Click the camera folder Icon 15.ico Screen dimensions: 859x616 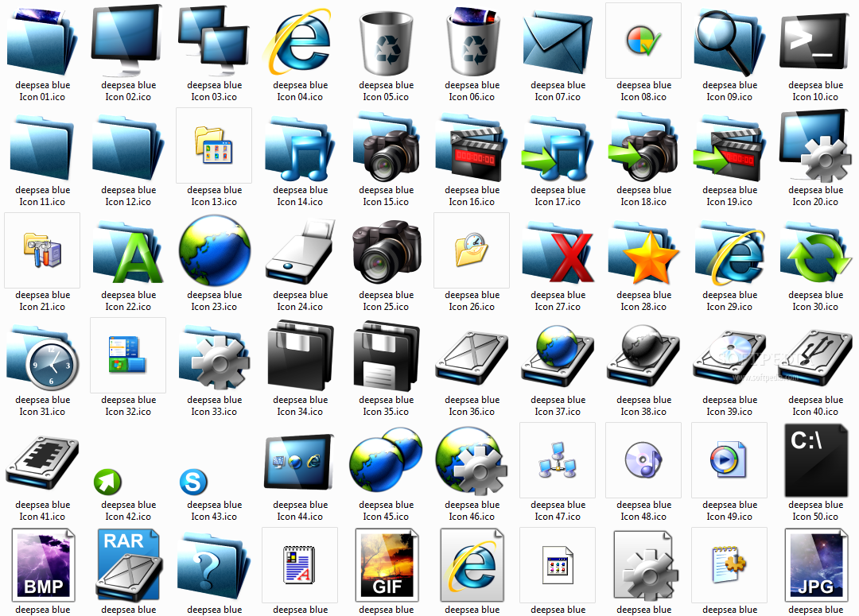tap(387, 147)
